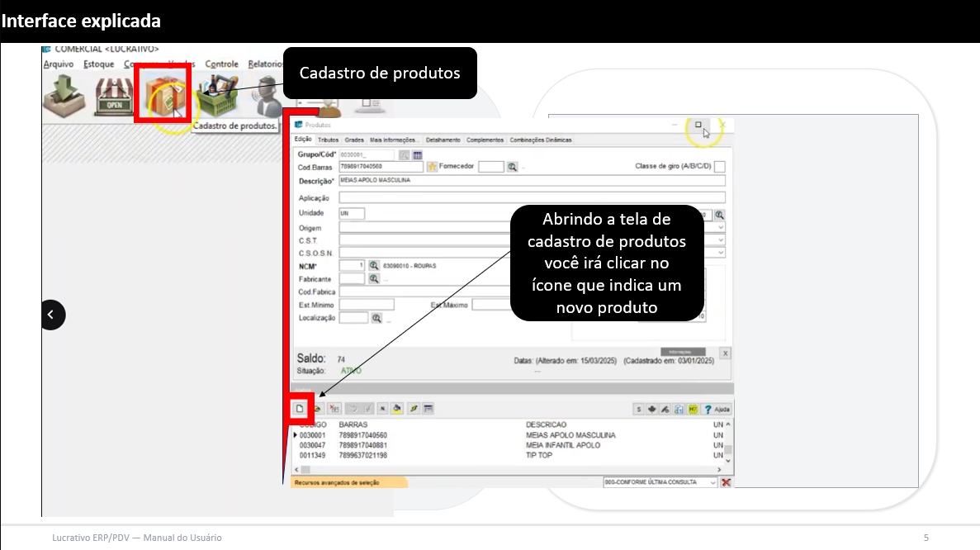Click the blue question mark Ajuda icon
The image size is (980, 550).
707,409
